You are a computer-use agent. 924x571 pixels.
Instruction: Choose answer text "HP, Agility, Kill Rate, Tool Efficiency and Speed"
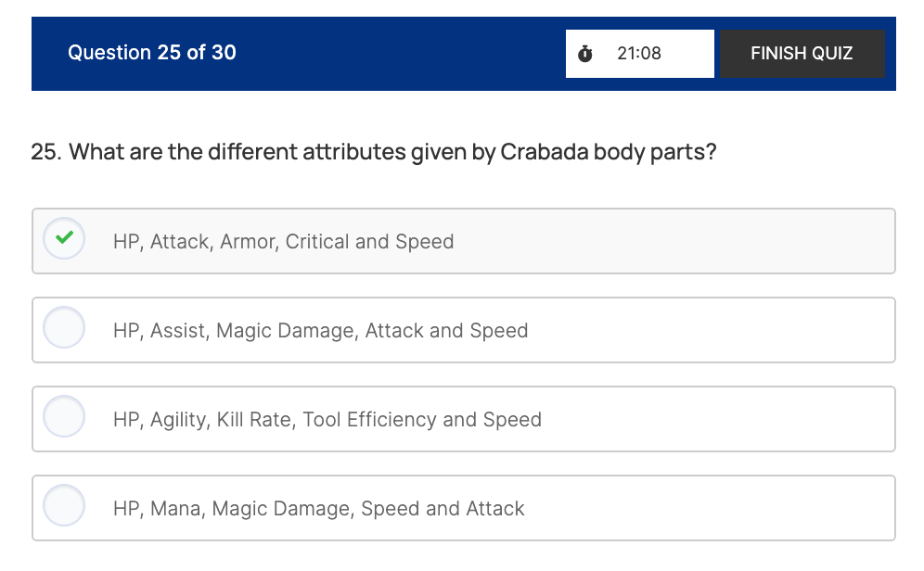coord(327,420)
